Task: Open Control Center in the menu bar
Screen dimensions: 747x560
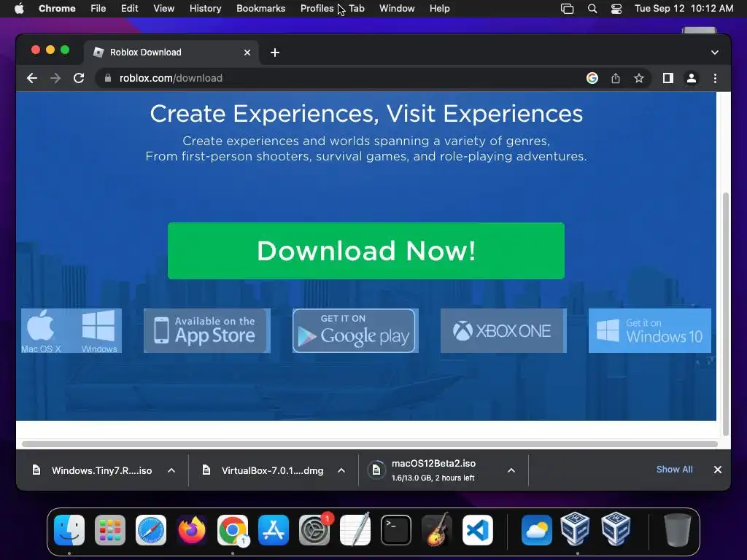Action: coord(616,9)
